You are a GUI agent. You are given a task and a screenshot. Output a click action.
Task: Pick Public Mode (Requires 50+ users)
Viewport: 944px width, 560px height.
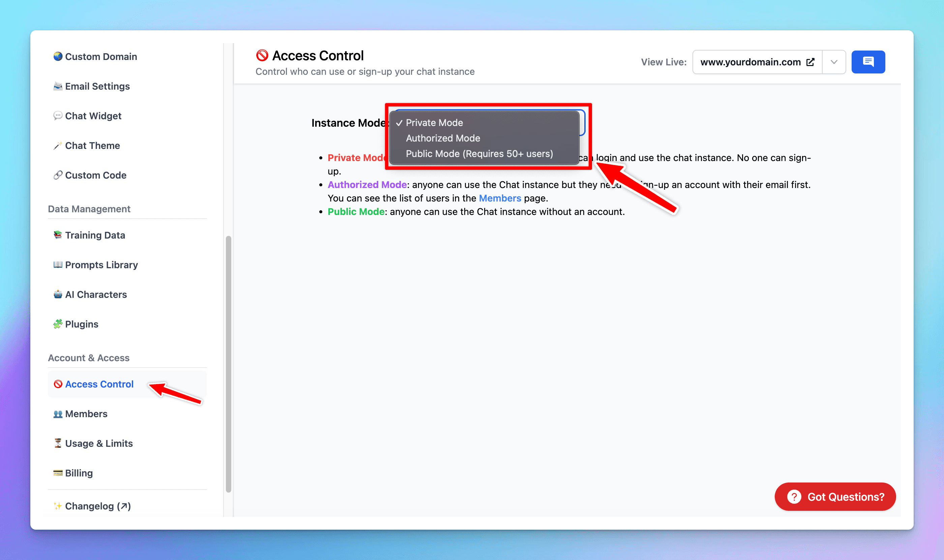pyautogui.click(x=479, y=154)
